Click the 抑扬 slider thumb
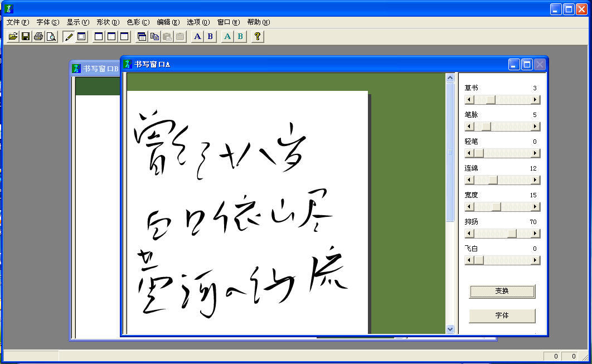This screenshot has width=592, height=364. (512, 234)
